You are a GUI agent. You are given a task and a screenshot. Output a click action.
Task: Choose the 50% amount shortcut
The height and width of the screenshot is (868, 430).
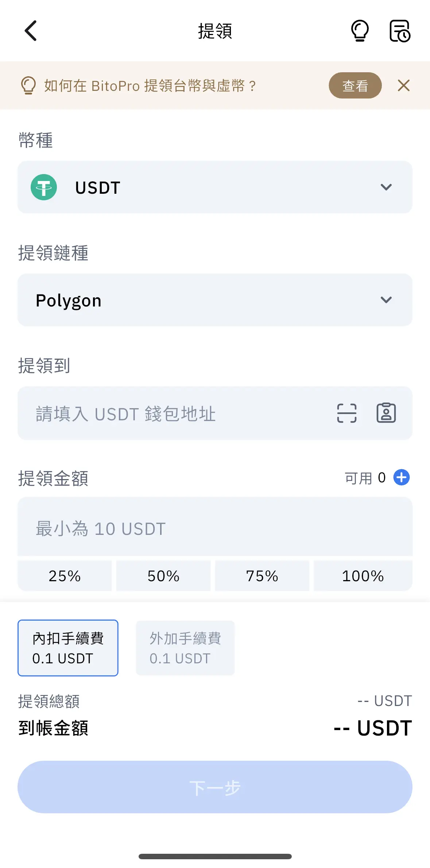163,576
